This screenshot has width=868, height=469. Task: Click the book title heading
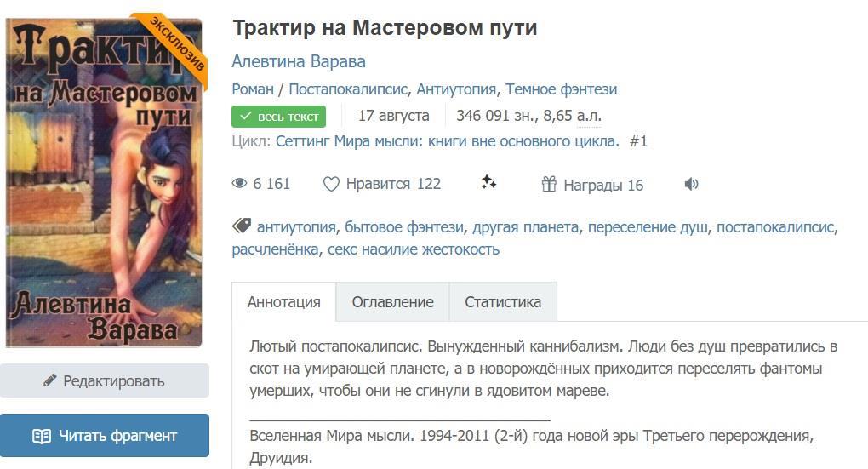click(385, 27)
